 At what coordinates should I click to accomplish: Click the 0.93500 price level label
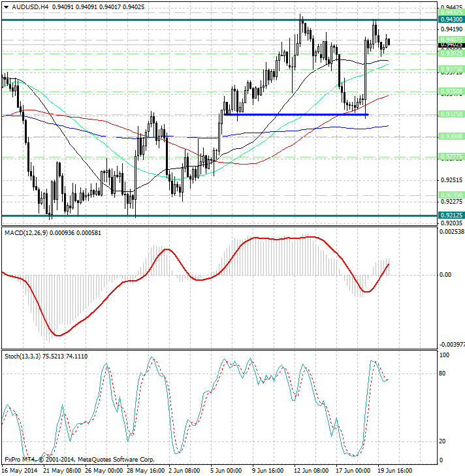coord(451,91)
